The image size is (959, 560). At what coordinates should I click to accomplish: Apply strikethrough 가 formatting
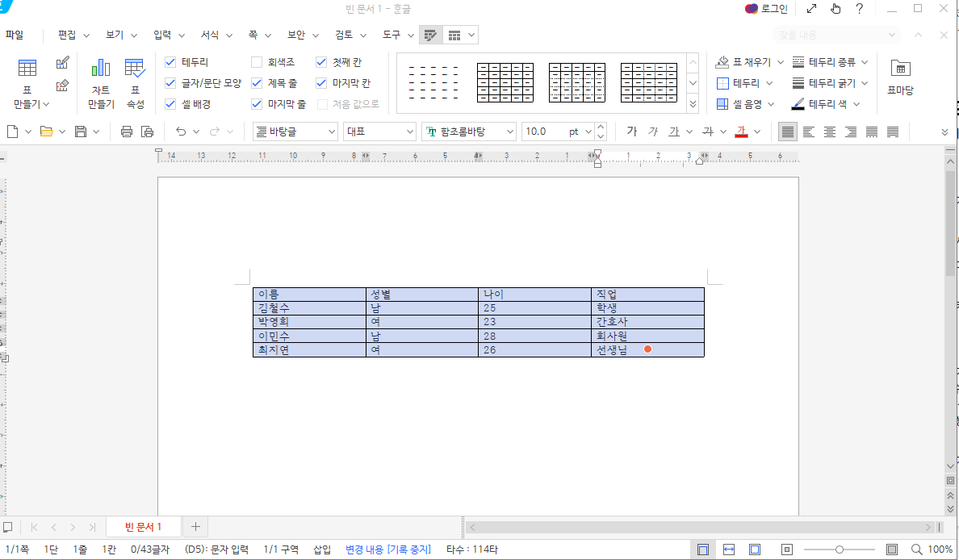pos(708,132)
